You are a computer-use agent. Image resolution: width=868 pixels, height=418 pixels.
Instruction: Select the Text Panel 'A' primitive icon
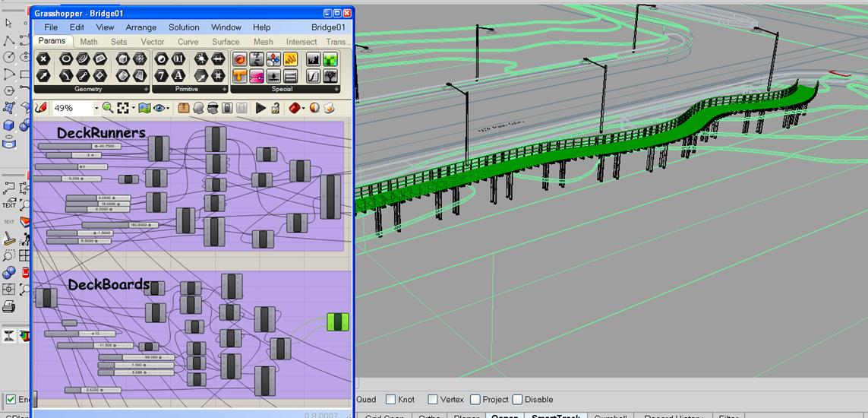178,76
